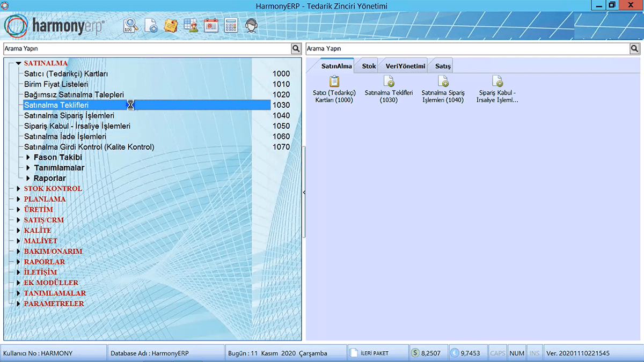Open the magnifier search-by-code toolbar icon
The width and height of the screenshot is (644, 362).
[x=130, y=25]
